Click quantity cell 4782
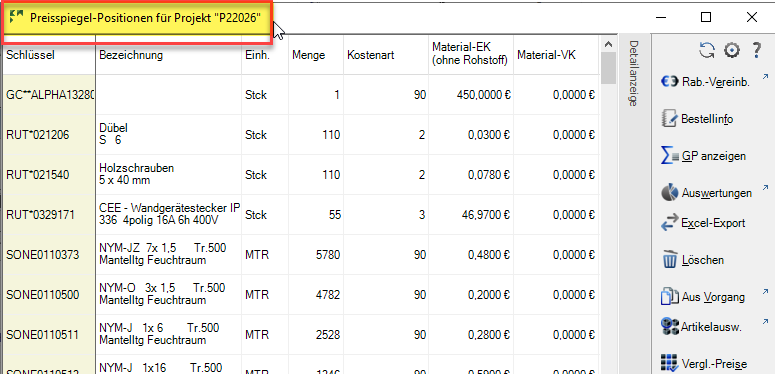 click(x=316, y=295)
